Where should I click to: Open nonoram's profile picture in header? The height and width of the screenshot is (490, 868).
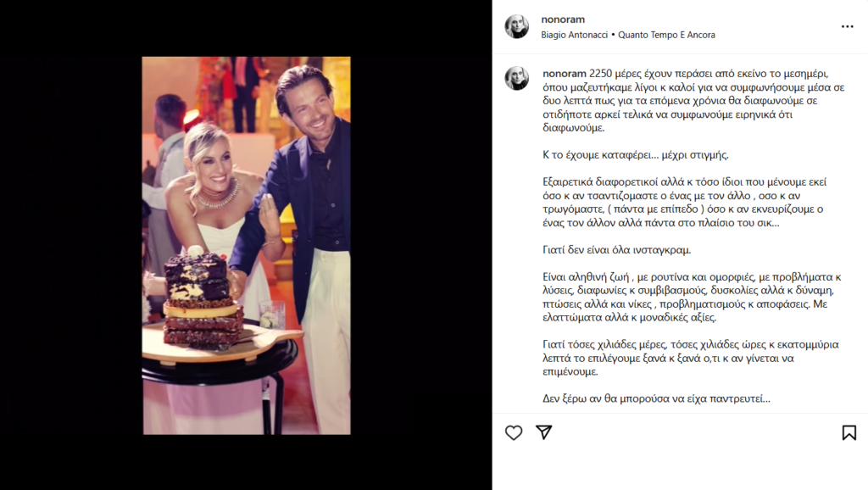(x=516, y=26)
